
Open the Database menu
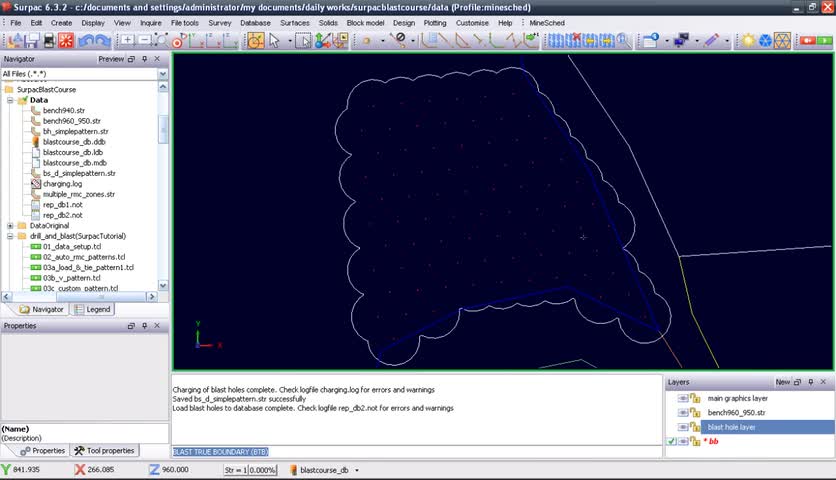pos(255,23)
